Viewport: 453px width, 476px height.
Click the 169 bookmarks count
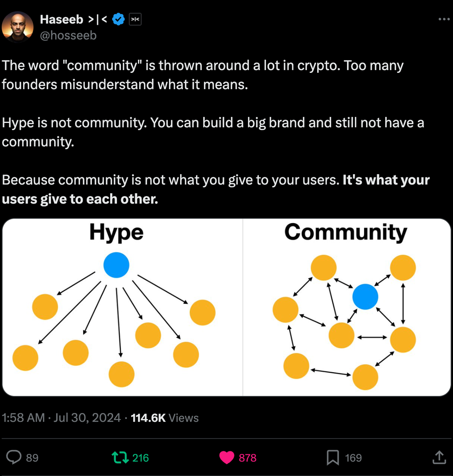pos(353,458)
